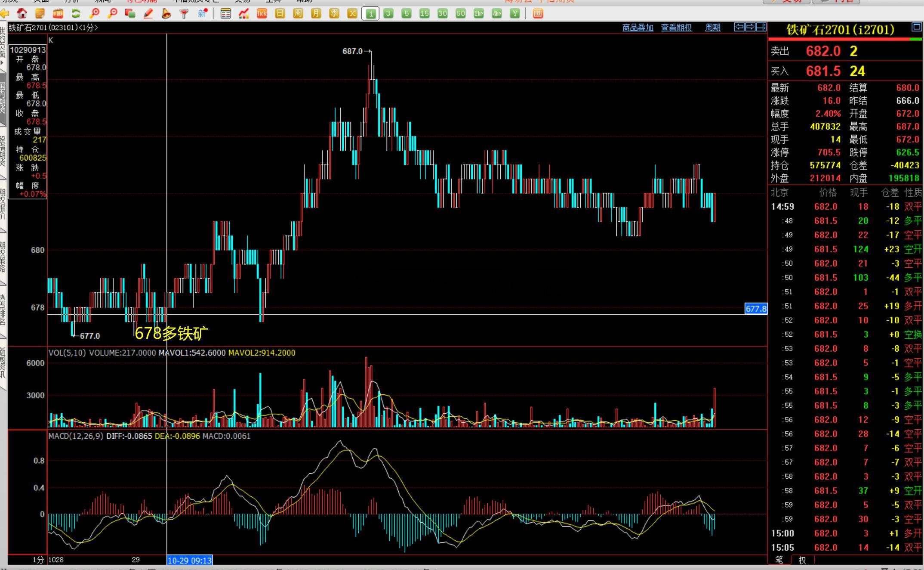Switch to quarterly 季 K-line period

[334, 13]
